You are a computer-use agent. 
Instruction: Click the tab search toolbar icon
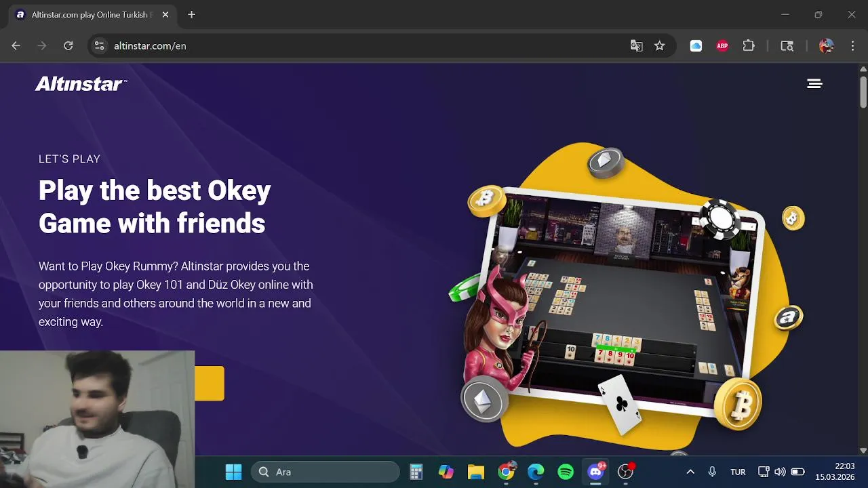787,45
